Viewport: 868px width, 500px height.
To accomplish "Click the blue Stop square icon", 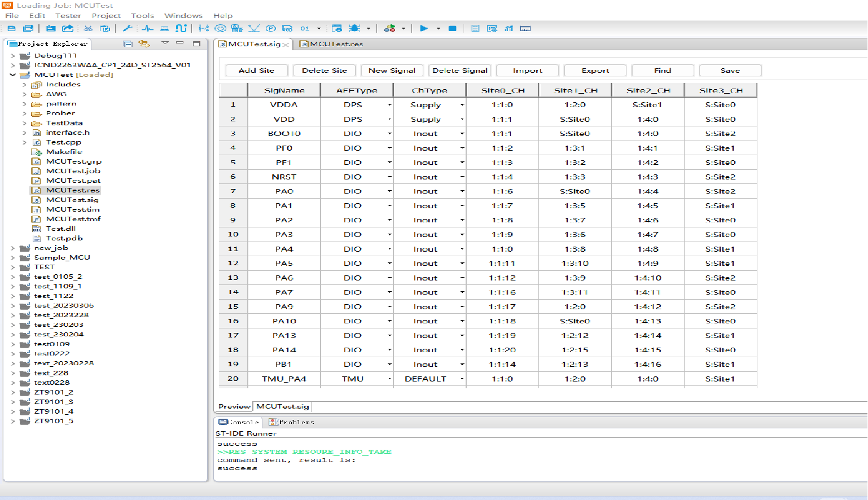I will coord(452,28).
